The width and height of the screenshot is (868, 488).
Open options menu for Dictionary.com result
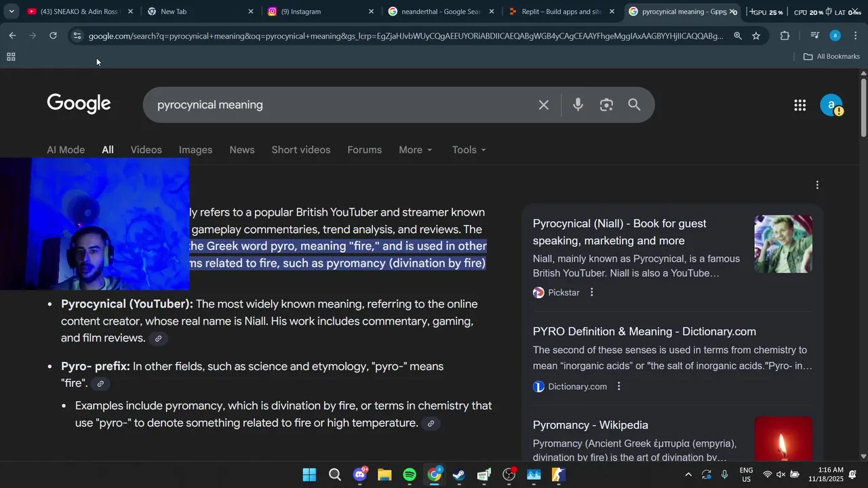point(618,386)
